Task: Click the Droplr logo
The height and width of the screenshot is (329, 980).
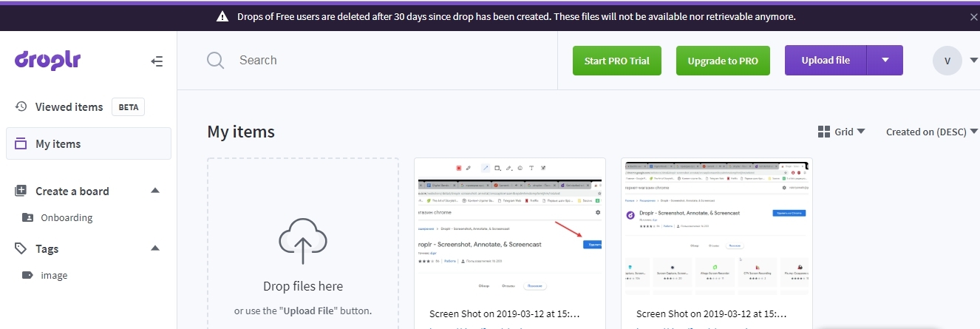Action: pyautogui.click(x=47, y=61)
